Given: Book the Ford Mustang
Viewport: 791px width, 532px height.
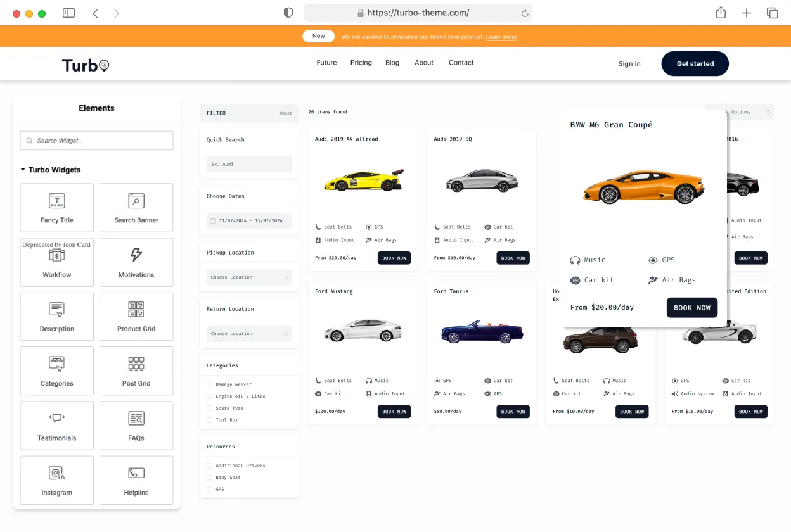Looking at the screenshot, I should coord(394,412).
